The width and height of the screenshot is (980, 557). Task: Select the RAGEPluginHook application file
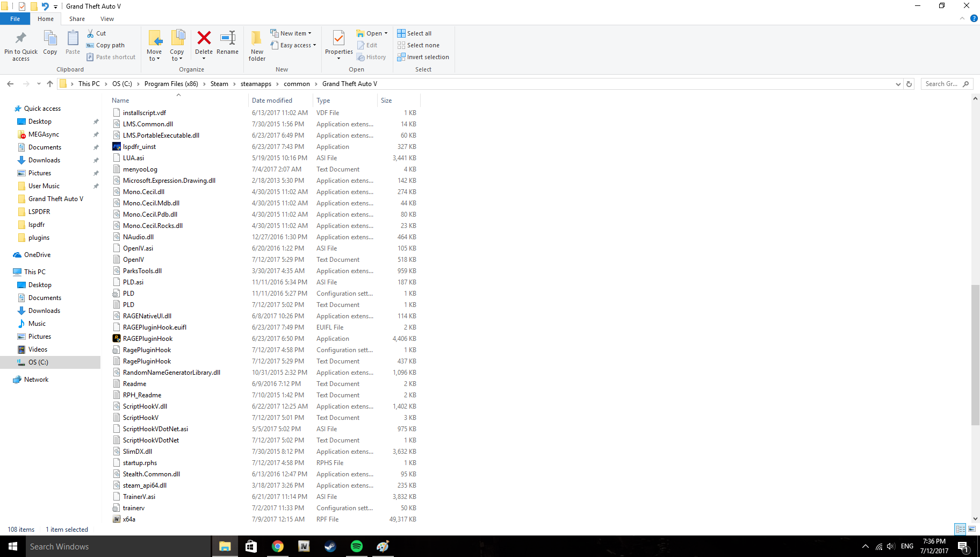tap(148, 339)
